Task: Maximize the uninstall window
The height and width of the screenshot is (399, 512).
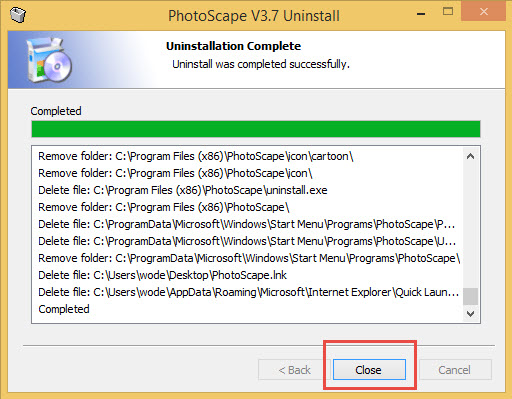Action: pos(448,12)
